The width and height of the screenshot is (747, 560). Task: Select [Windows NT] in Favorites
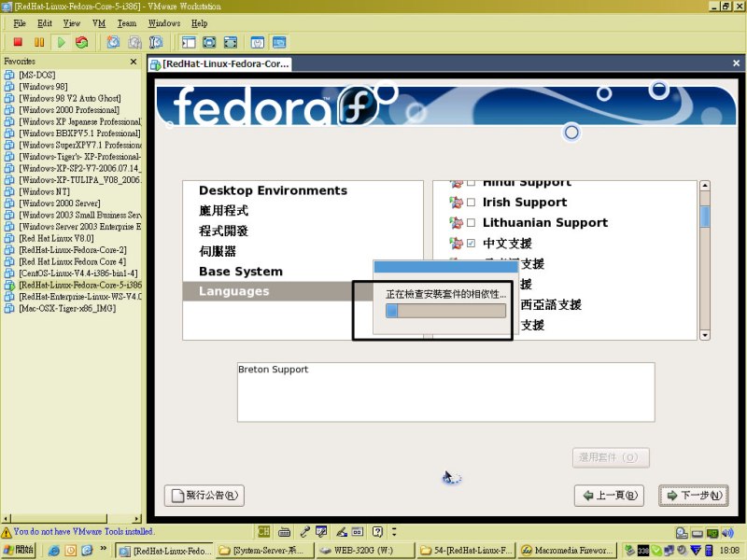pos(44,191)
